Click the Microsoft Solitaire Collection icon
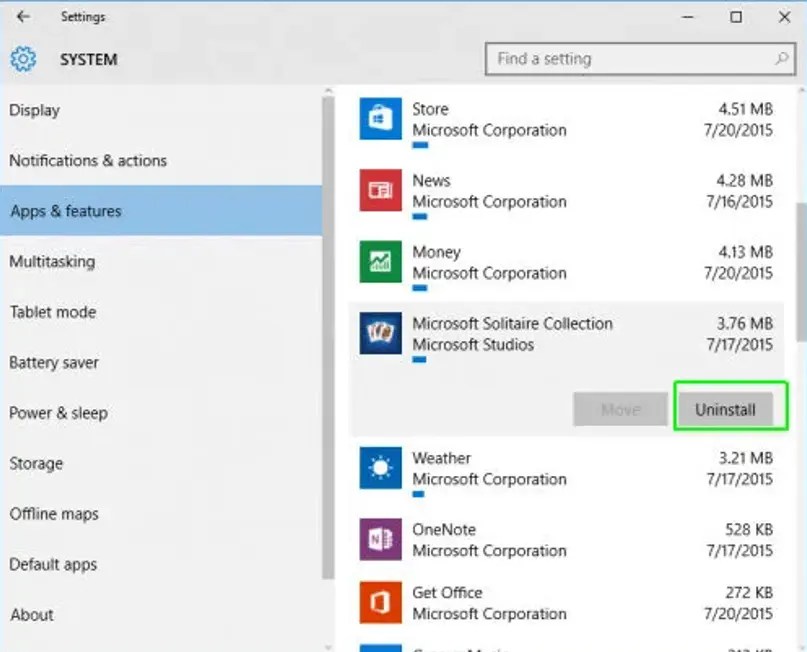This screenshot has width=807, height=652. pyautogui.click(x=380, y=333)
